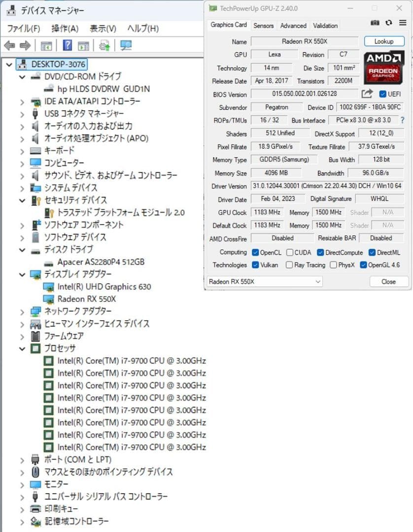Toggle the OpenCL checkbox
Screen dimensions: 413x532
tap(255, 252)
